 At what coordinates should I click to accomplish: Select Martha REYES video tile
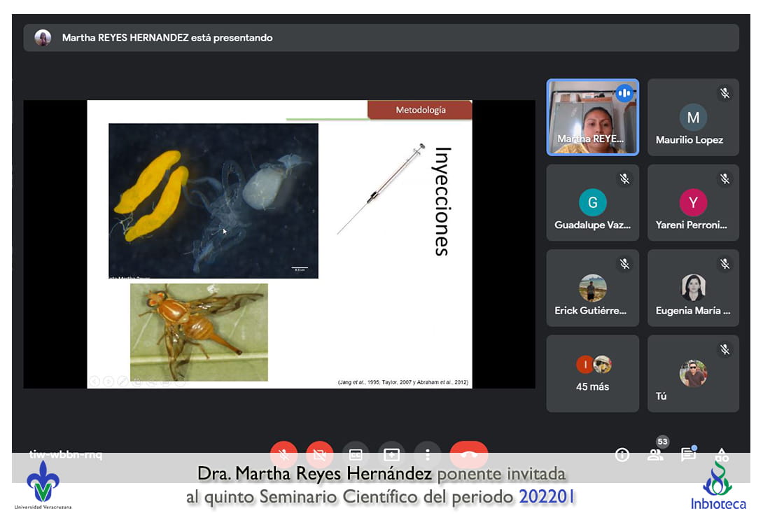pos(592,117)
